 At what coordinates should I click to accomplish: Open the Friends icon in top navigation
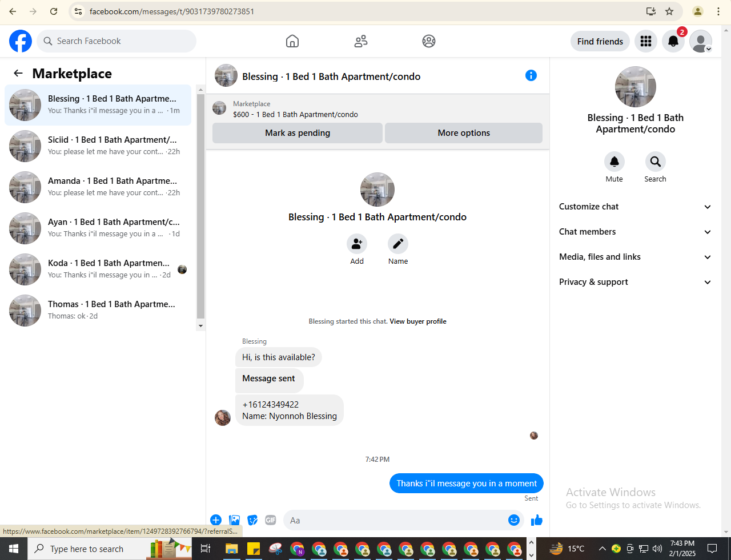pos(361,41)
